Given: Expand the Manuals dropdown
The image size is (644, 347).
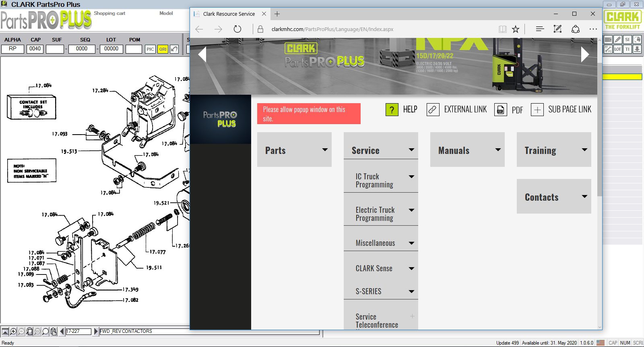Looking at the screenshot, I should click(x=467, y=150).
